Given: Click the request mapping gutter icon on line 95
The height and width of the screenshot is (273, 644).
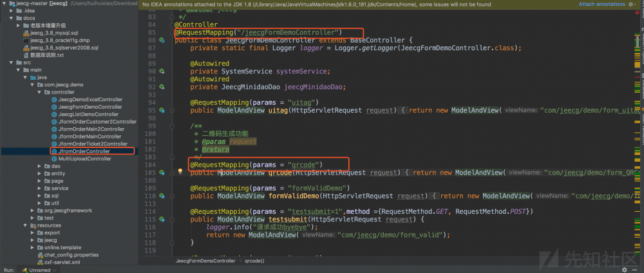Looking at the screenshot, I should click(162, 110).
